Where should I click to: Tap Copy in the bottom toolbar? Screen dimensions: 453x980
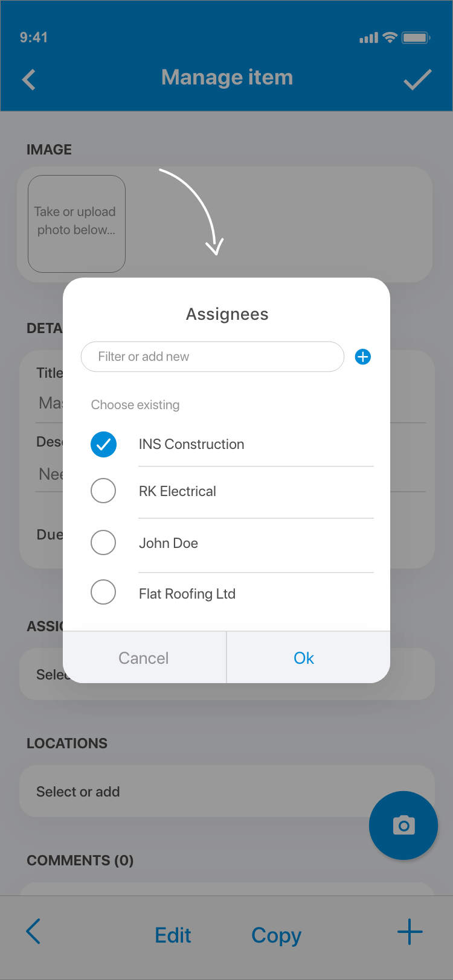276,935
